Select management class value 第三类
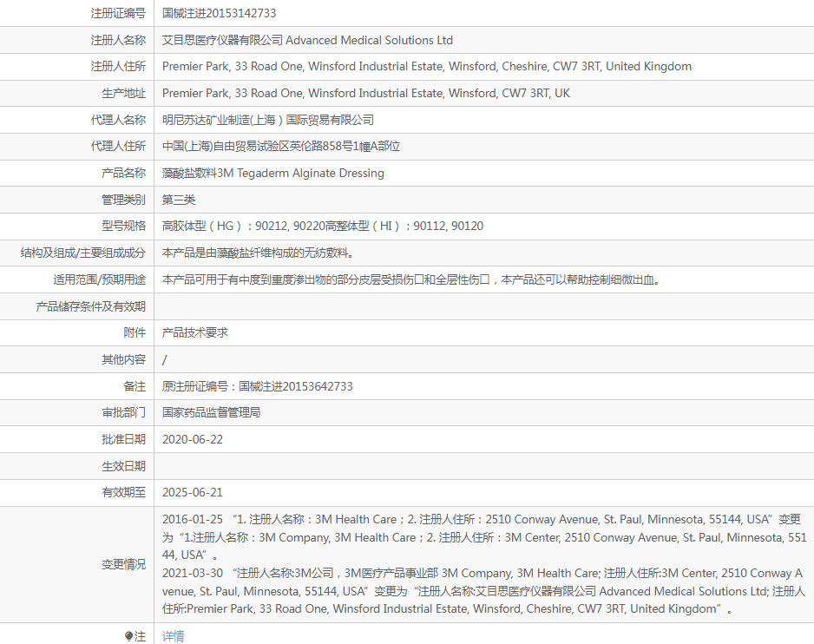The width and height of the screenshot is (814, 644). [179, 200]
